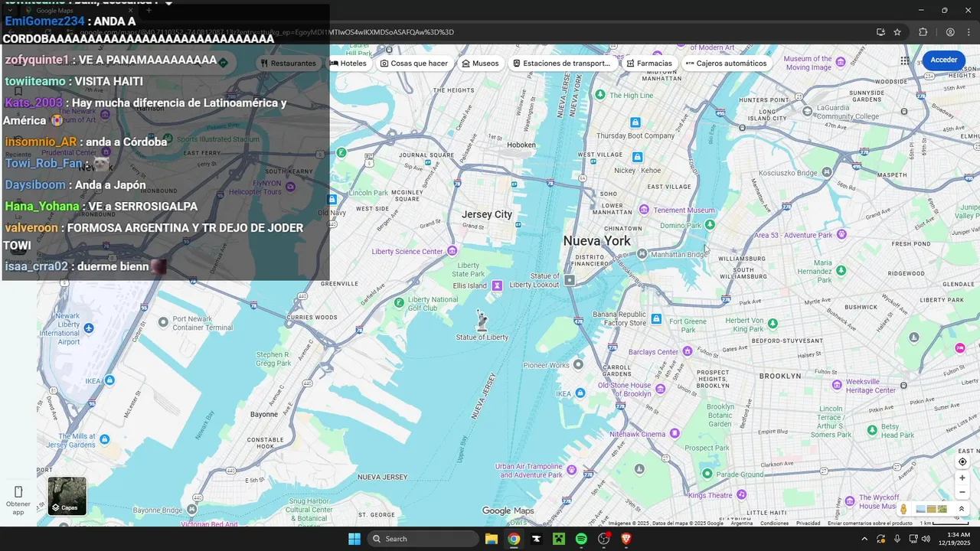The width and height of the screenshot is (980, 551).
Task: Open the Capas layers thumbnail
Action: pos(67,496)
